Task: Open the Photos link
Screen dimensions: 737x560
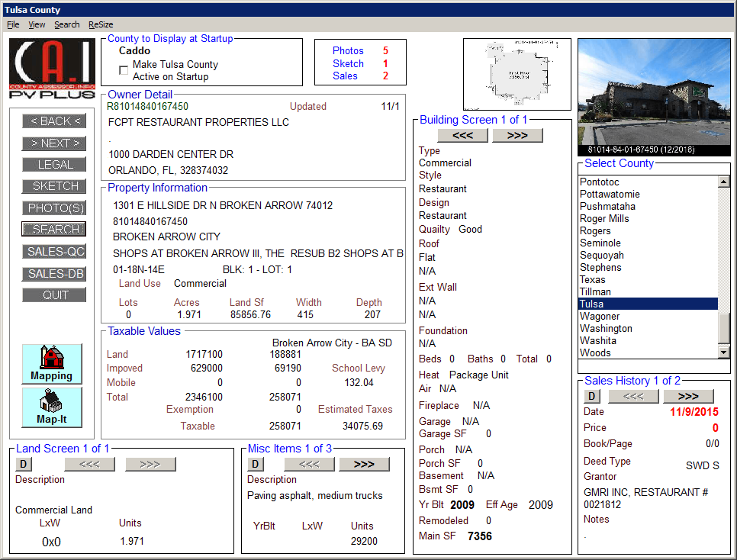Action: coord(348,51)
